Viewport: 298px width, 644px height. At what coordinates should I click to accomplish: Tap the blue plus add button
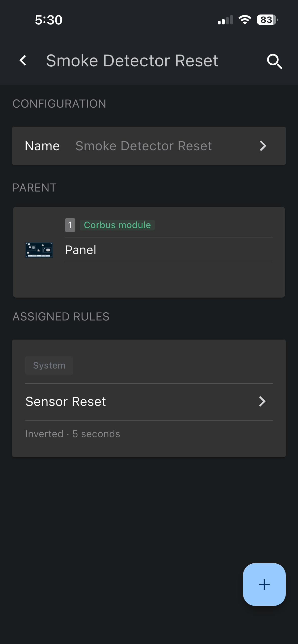tap(264, 584)
